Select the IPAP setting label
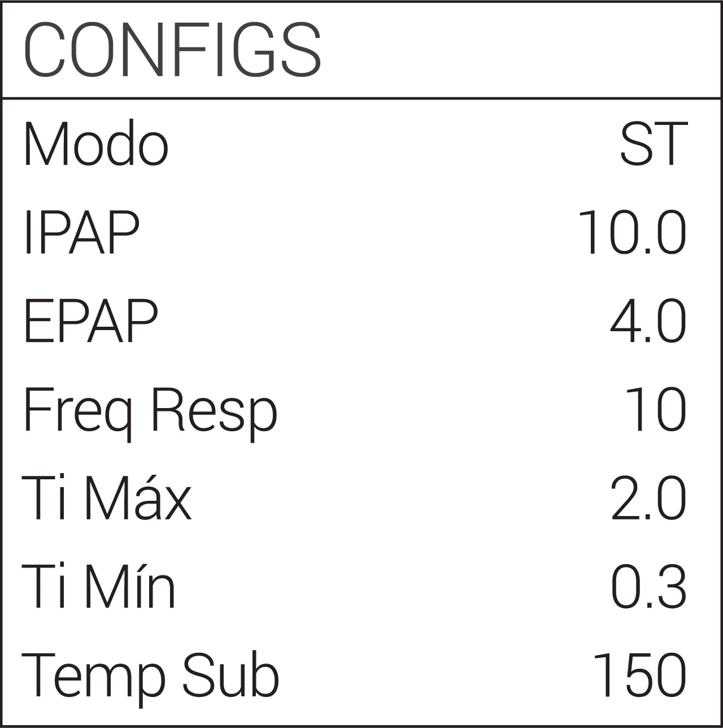The image size is (723, 728). point(81,232)
